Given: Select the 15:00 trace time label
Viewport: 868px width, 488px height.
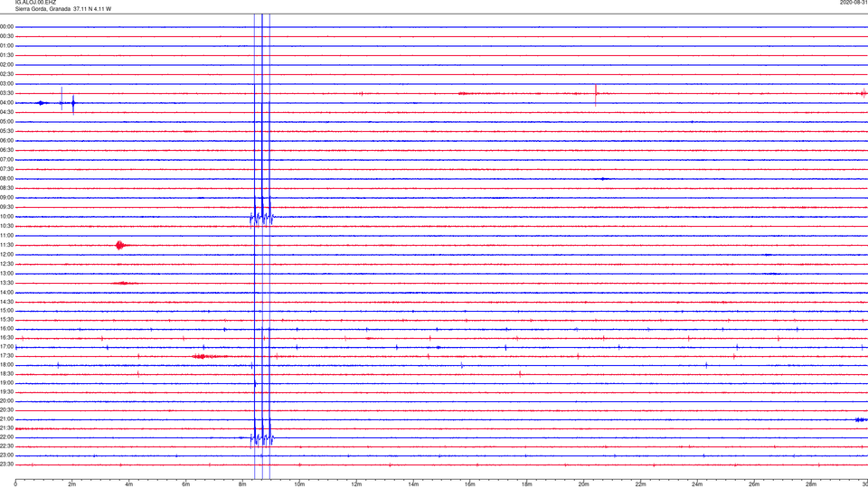Looking at the screenshot, I should [x=6, y=310].
